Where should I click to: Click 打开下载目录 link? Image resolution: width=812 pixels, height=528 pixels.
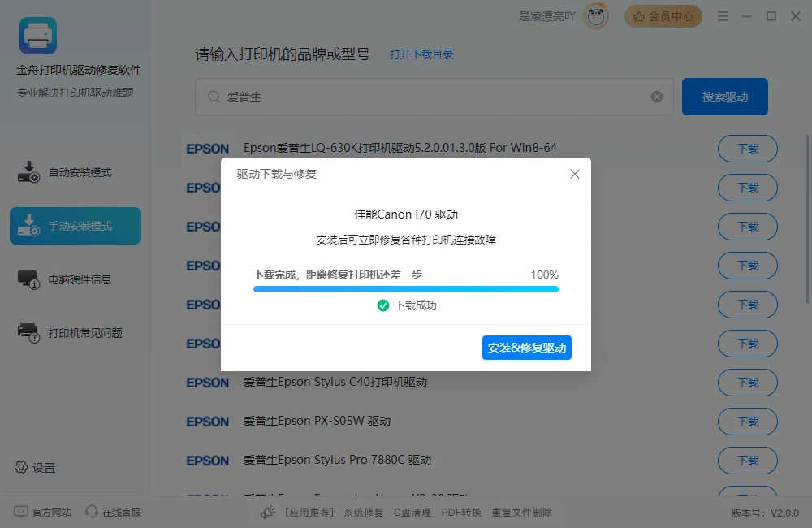421,54
